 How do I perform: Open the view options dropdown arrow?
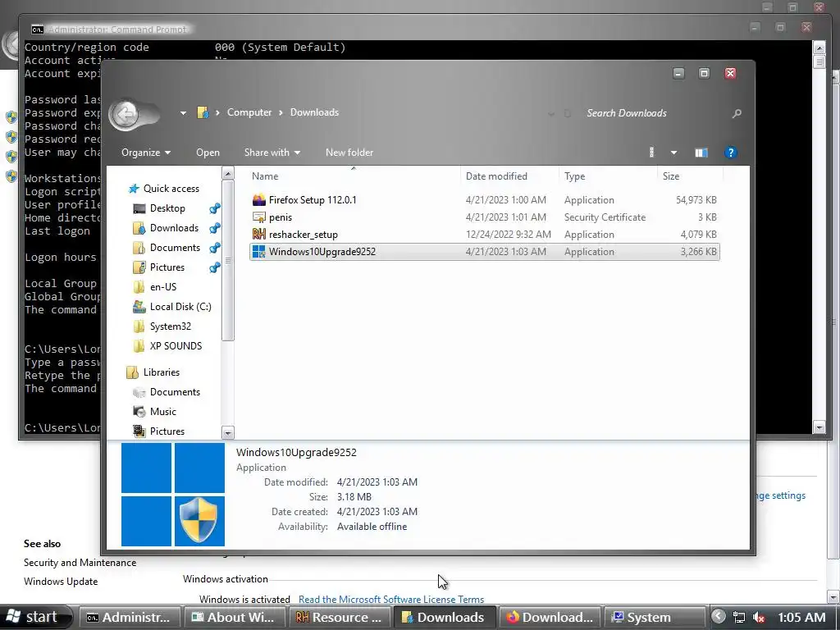click(674, 153)
